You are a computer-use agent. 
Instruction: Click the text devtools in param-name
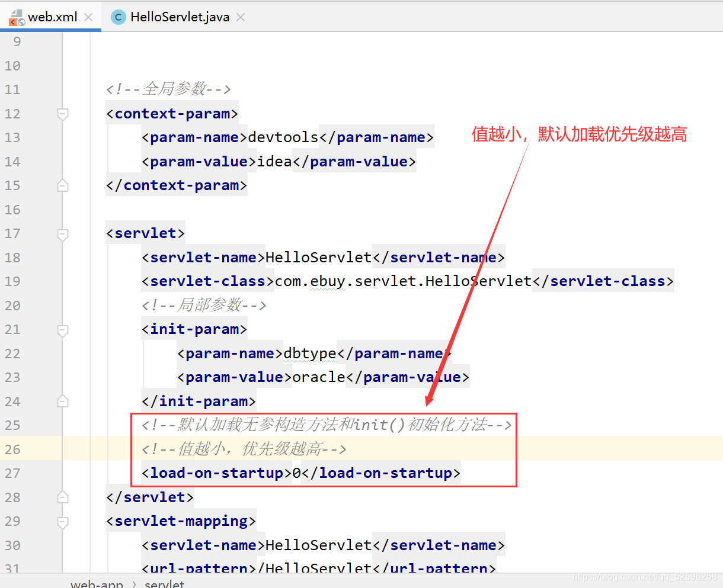click(283, 137)
